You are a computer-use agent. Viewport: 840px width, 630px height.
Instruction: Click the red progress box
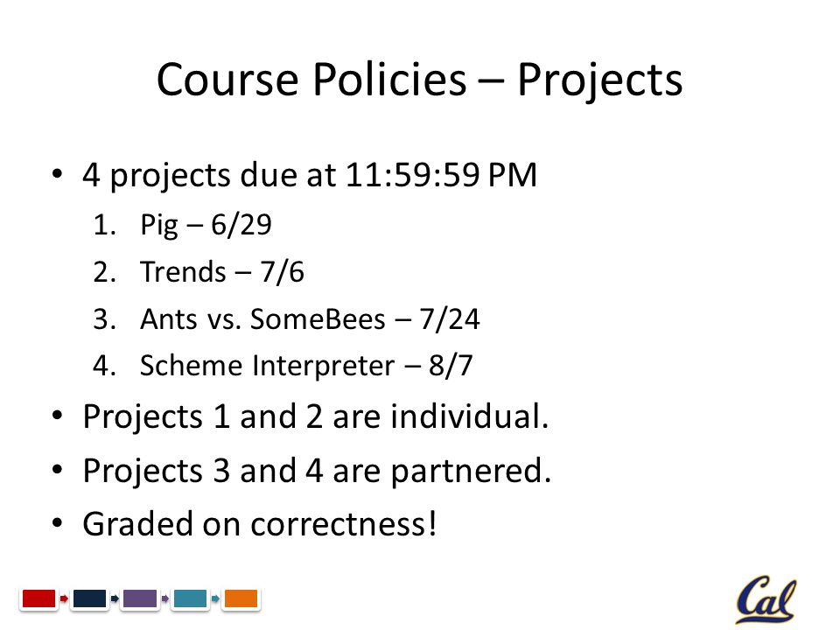(x=38, y=598)
